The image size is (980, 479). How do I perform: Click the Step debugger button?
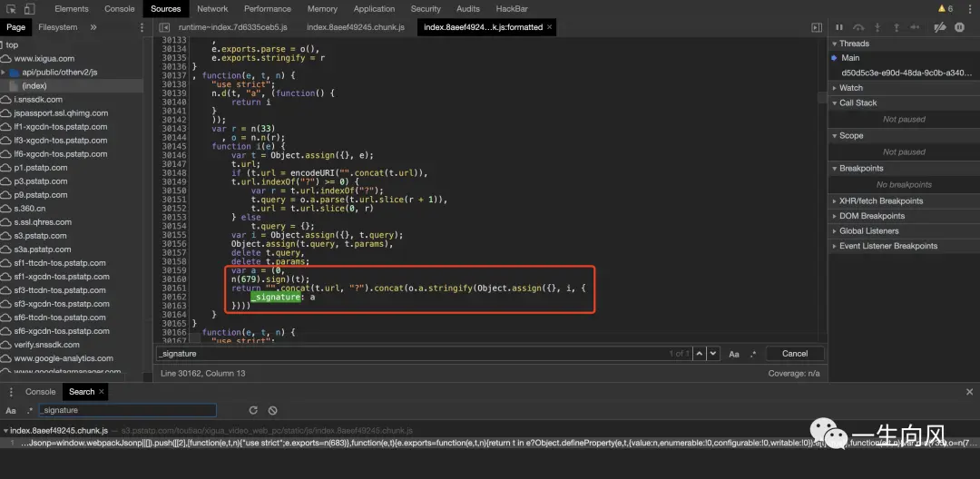pos(915,27)
